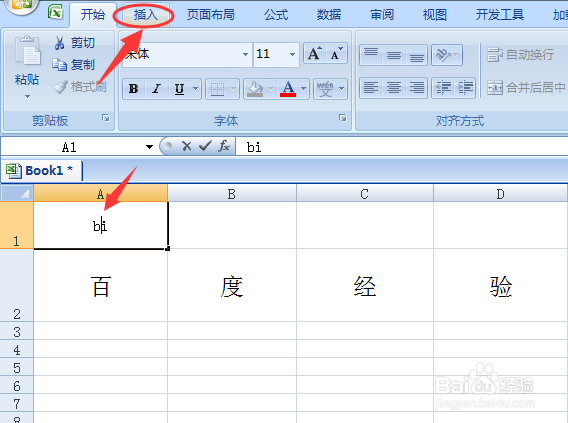The image size is (568, 423).
Task: Open the Review (审阅) tab
Action: (382, 15)
